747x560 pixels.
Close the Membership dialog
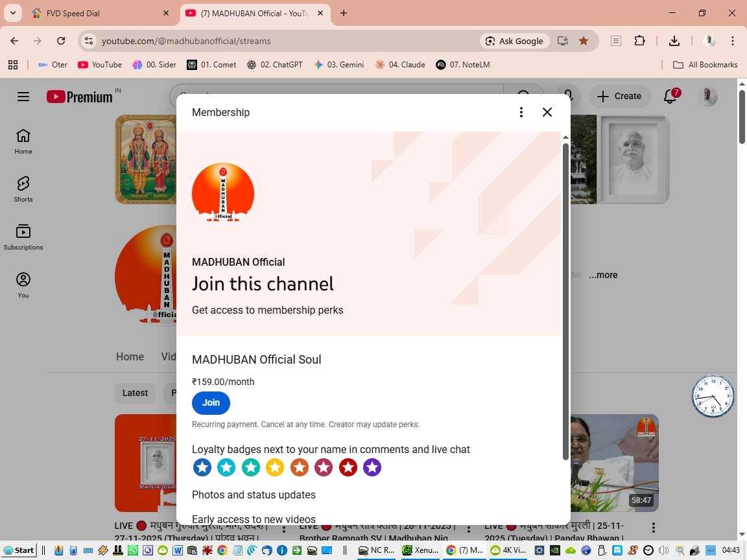547,112
